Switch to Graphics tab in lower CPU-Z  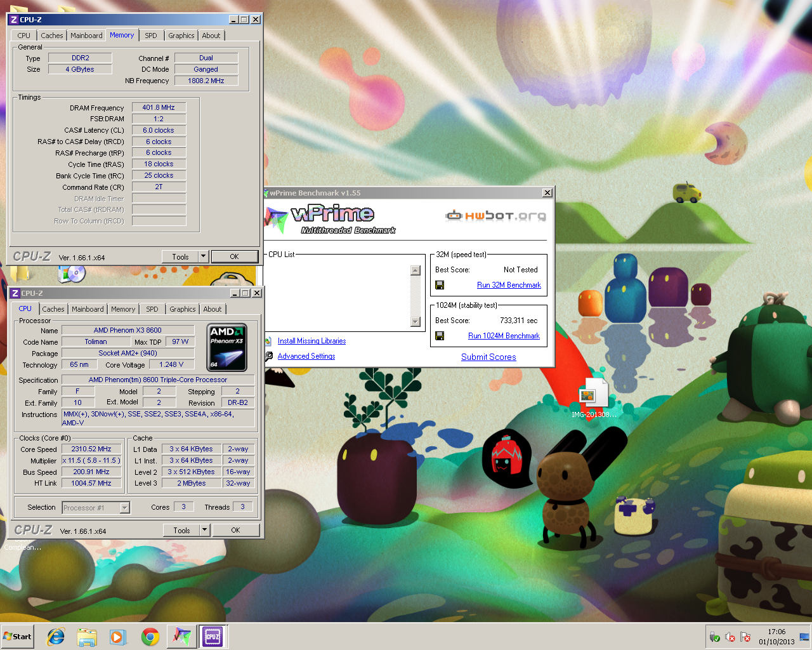[183, 309]
